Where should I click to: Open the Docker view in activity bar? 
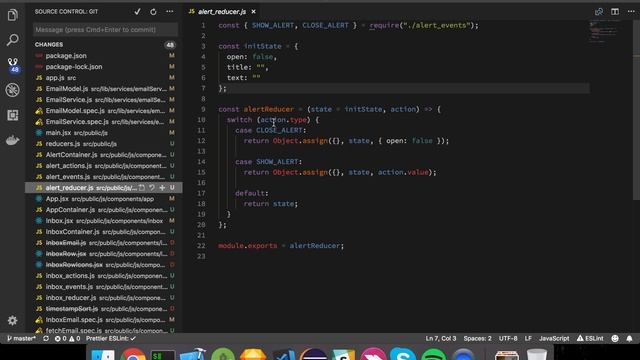pos(13,140)
